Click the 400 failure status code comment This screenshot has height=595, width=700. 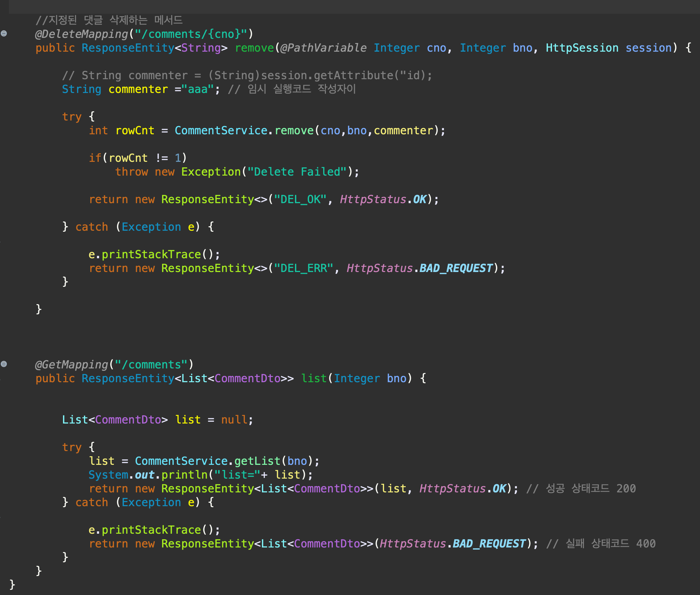coord(601,544)
